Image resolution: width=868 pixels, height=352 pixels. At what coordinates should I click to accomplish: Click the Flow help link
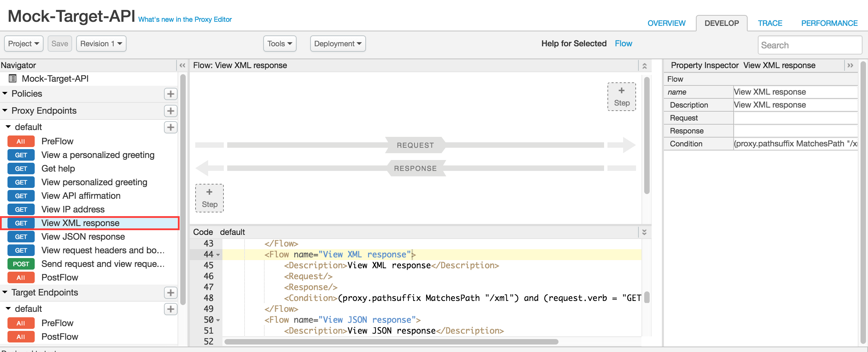(x=623, y=43)
